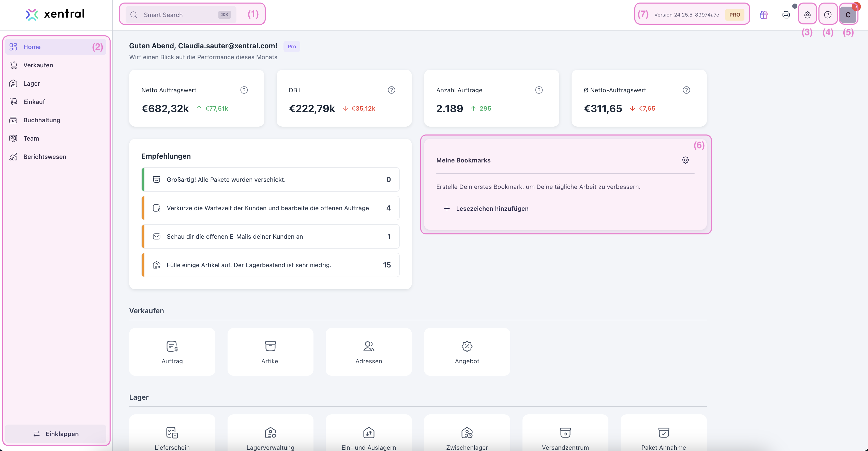Open the printer icon in header
The height and width of the screenshot is (451, 868).
tap(786, 14)
